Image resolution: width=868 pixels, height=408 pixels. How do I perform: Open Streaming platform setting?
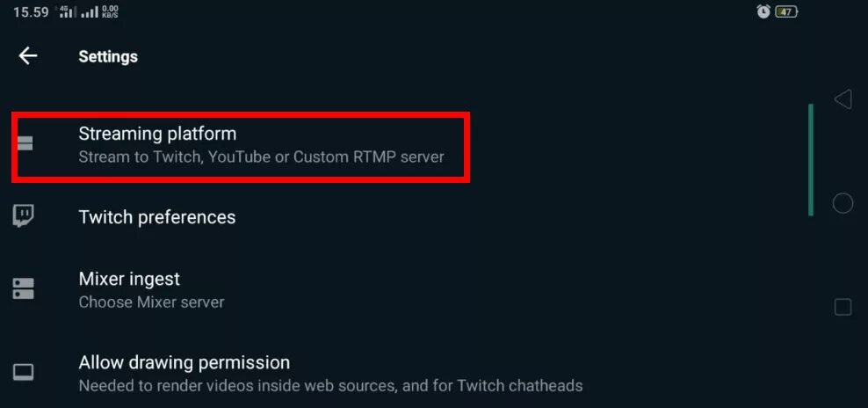[241, 147]
